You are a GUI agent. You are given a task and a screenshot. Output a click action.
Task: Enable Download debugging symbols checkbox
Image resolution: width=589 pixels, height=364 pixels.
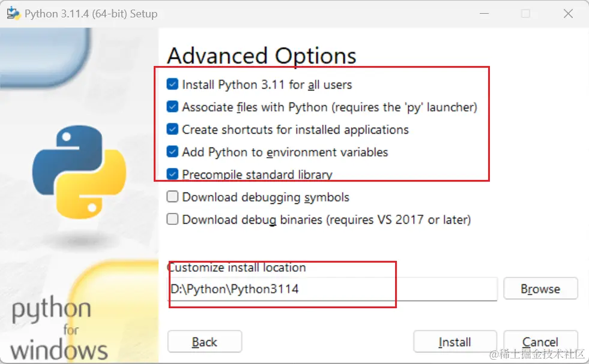tap(172, 197)
